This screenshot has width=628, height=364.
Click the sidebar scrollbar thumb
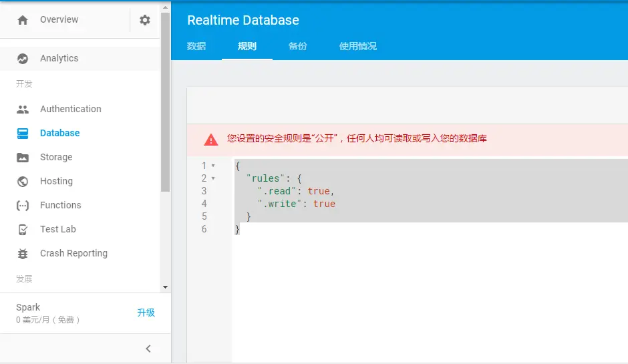[x=166, y=102]
